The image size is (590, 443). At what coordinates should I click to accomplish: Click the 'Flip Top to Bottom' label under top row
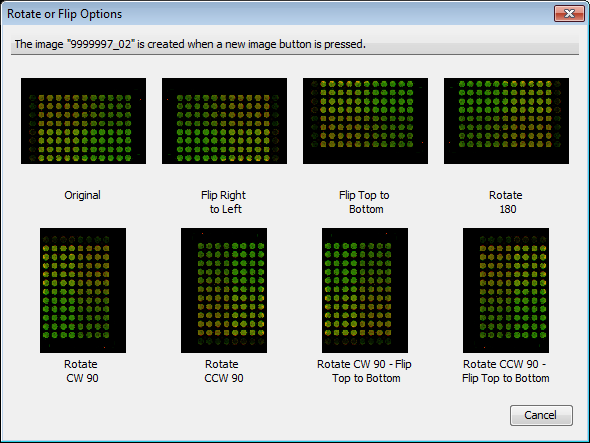[365, 202]
